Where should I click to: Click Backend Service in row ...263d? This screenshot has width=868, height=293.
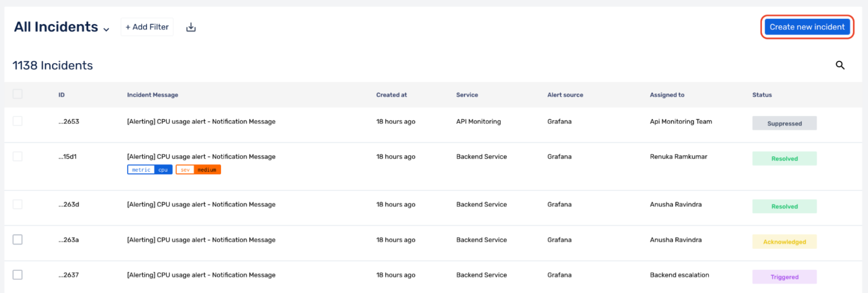point(481,205)
